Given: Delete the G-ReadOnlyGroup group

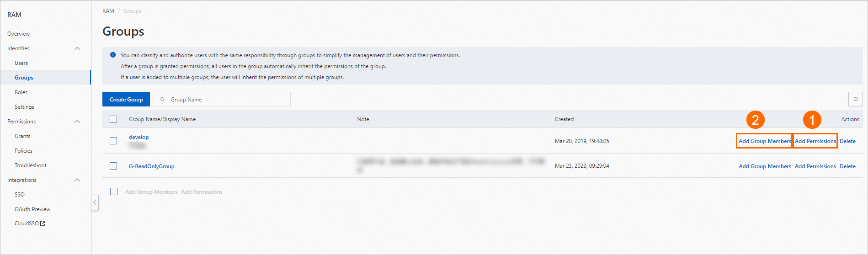Looking at the screenshot, I should coord(847,166).
